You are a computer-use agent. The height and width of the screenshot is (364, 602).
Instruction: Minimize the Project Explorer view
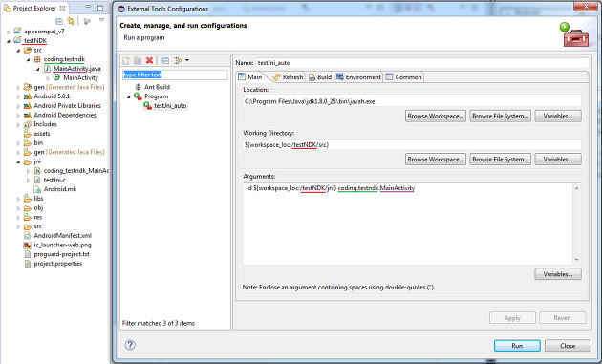[x=88, y=8]
